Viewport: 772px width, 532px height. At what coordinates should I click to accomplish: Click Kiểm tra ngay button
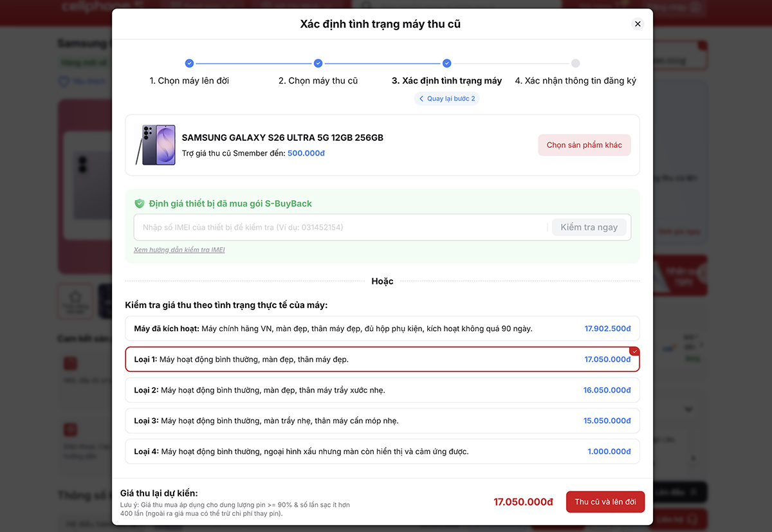(589, 227)
